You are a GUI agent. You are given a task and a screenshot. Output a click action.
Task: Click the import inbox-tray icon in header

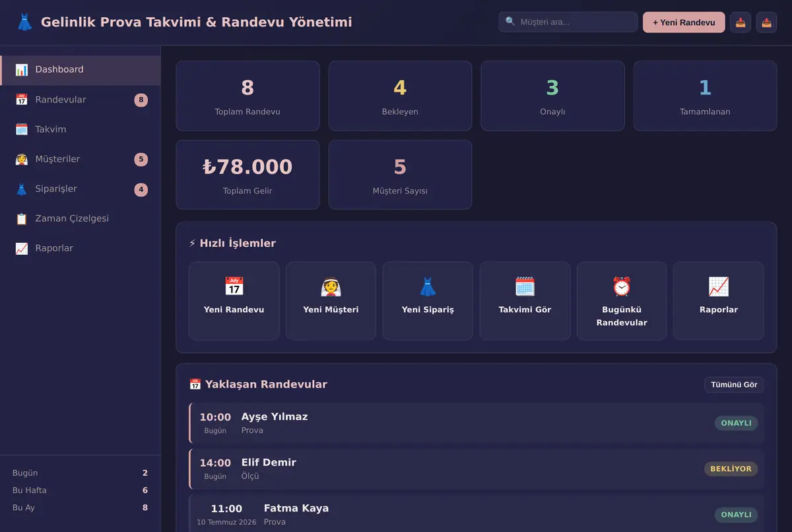[741, 22]
